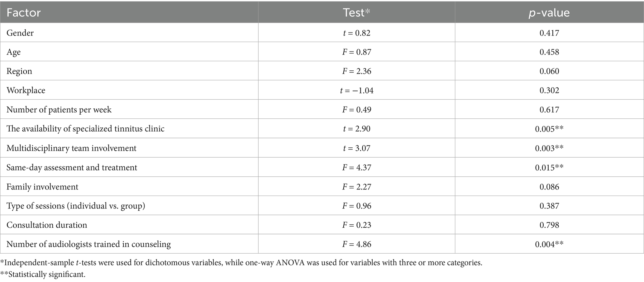Click Number of audiologists trained in counseling
The width and height of the screenshot is (644, 282).
point(88,244)
